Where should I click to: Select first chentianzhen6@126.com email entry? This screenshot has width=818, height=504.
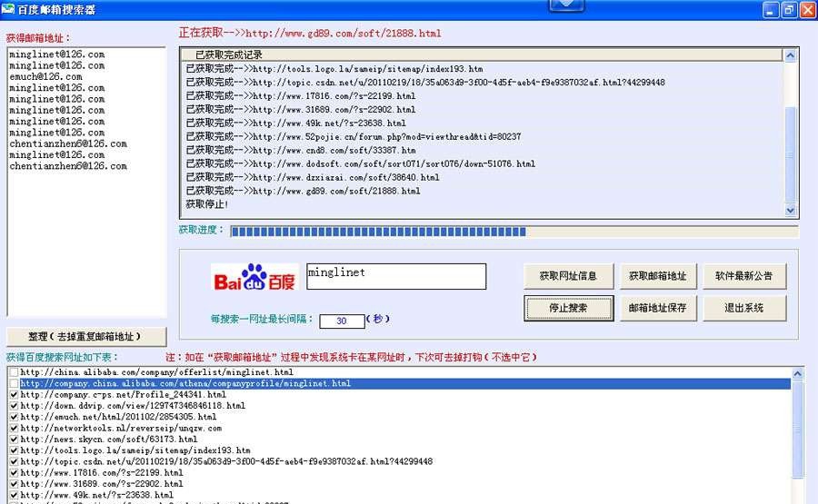(x=68, y=143)
